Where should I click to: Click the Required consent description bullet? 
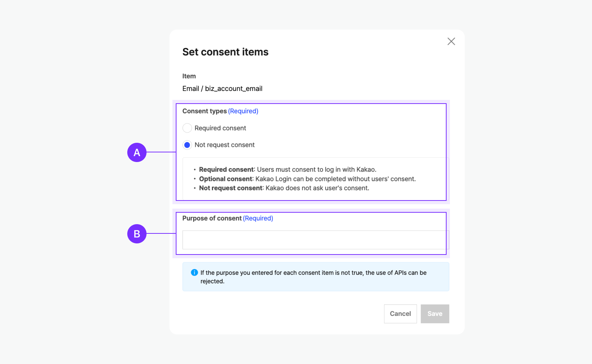click(x=287, y=170)
